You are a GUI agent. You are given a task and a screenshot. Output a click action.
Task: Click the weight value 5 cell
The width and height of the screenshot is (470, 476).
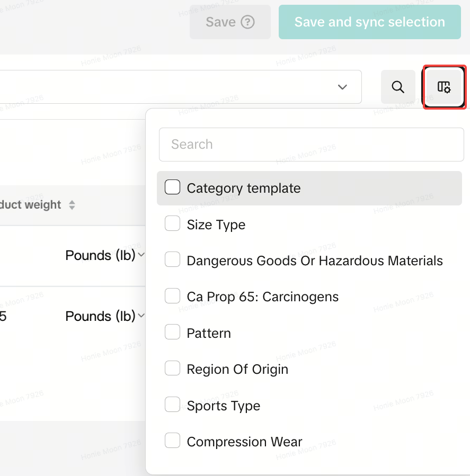tap(4, 316)
